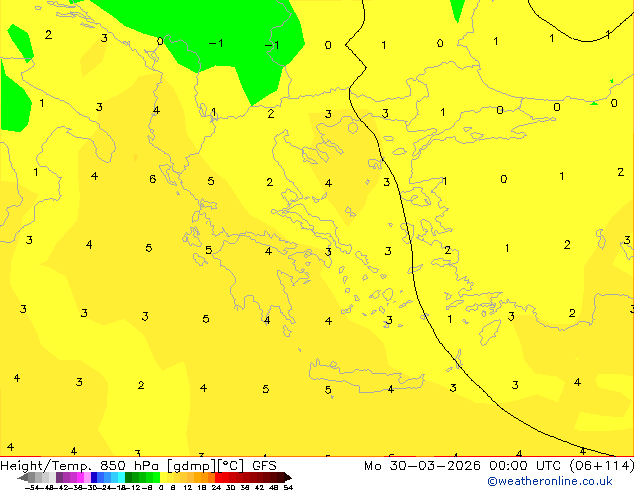Click the cyan swatch above the -18 label
This screenshot has height=490, width=634.
121,477
